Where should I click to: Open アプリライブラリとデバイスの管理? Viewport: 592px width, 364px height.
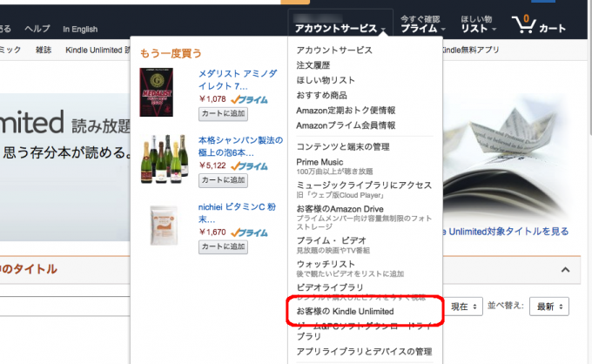click(364, 352)
